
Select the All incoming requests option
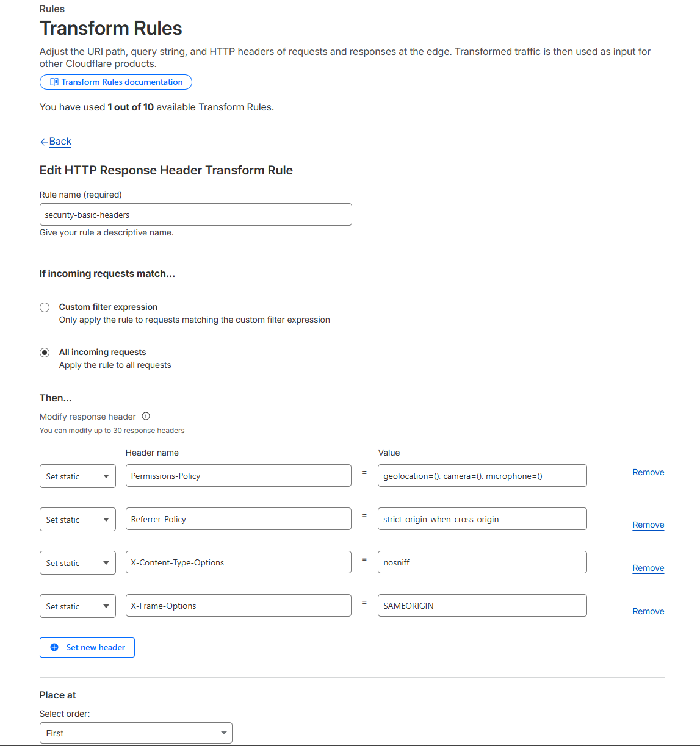tap(44, 352)
